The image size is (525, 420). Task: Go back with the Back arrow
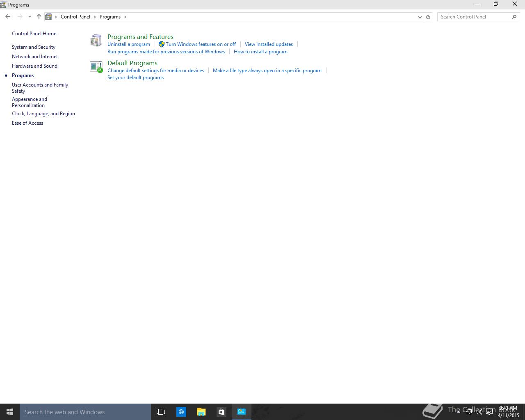tap(8, 17)
